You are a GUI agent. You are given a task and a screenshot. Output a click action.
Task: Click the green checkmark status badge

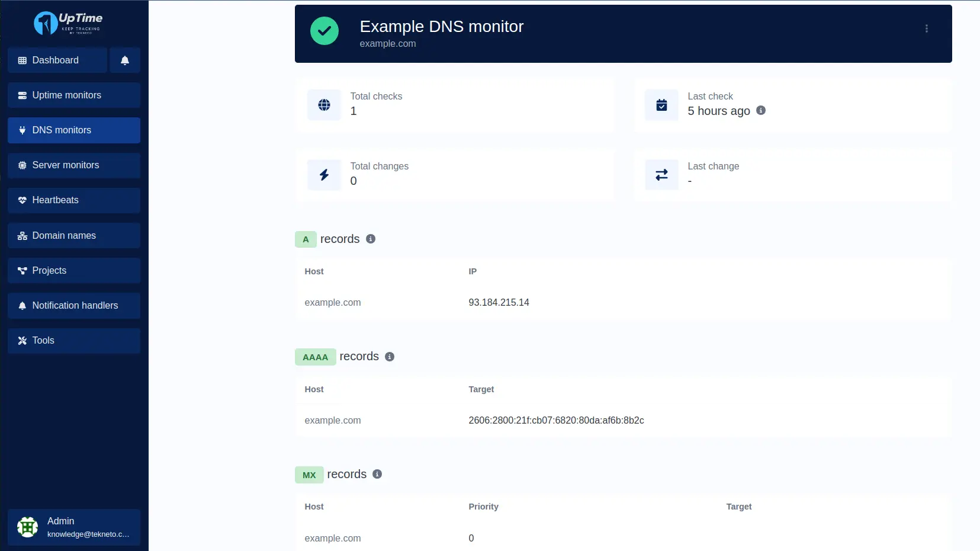(x=324, y=31)
